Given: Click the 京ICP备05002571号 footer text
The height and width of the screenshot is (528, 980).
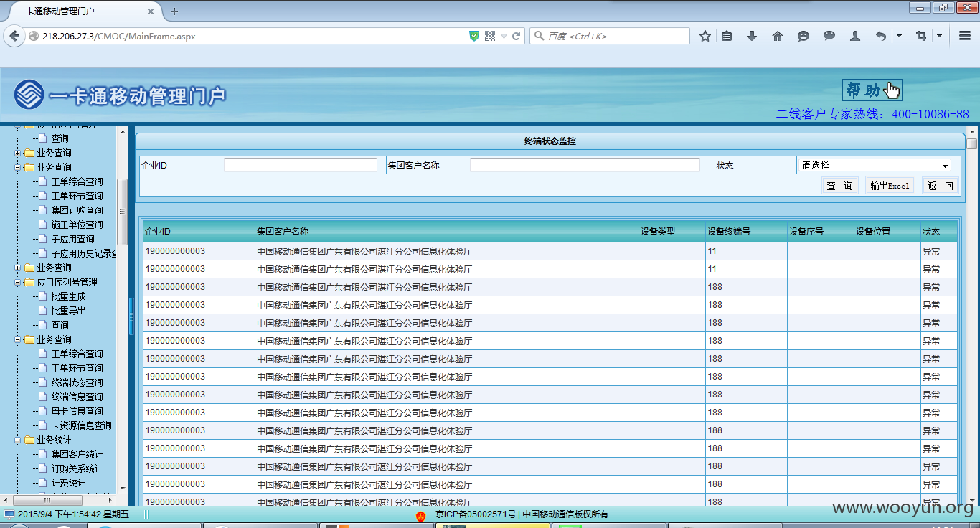Looking at the screenshot, I should (476, 514).
